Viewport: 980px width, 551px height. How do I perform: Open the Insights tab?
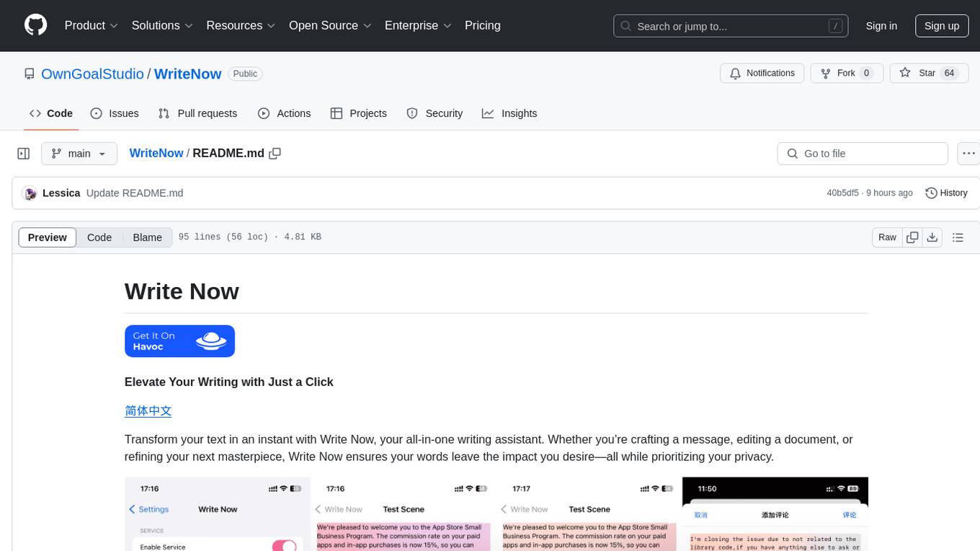(509, 113)
